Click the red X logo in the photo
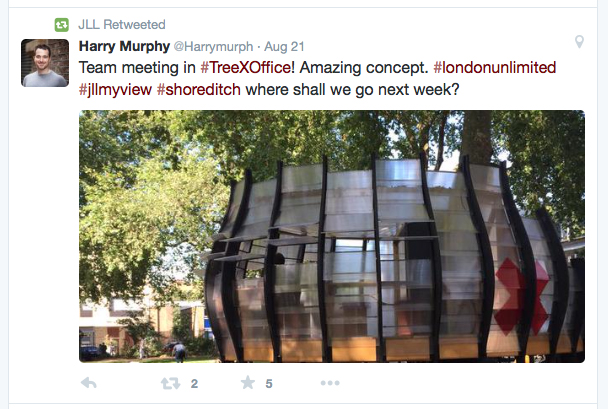 click(x=522, y=297)
